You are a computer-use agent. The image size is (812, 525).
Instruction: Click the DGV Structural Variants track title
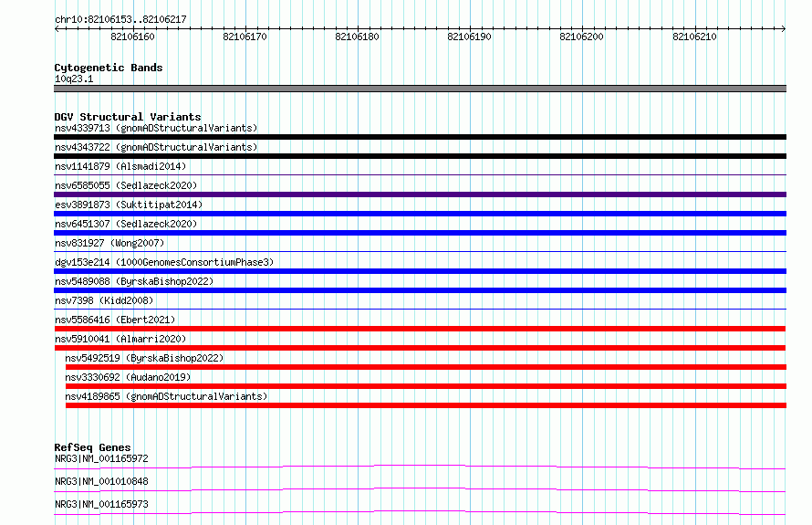(x=128, y=117)
